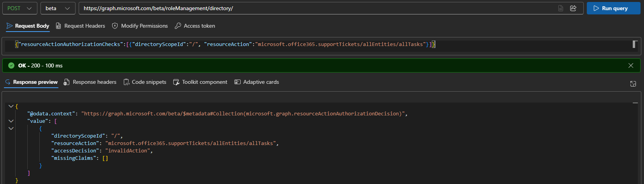Open the Response headers tab

tap(90, 82)
